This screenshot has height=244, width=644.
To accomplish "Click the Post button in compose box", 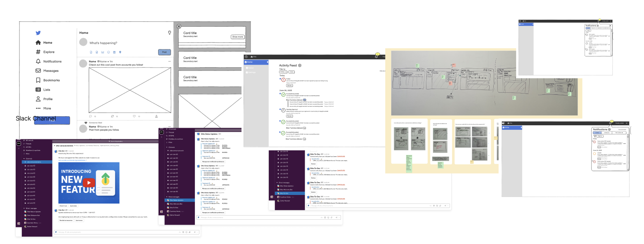I will (164, 52).
